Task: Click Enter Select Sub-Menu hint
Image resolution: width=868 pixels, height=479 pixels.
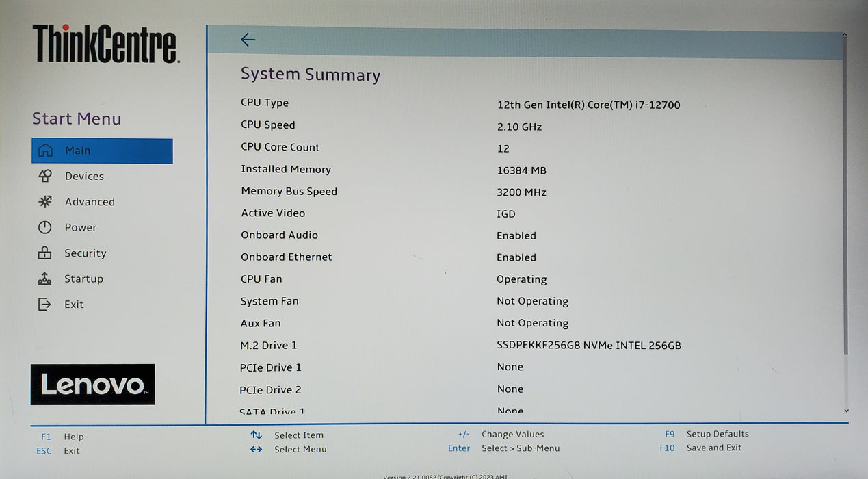Action: tap(504, 448)
